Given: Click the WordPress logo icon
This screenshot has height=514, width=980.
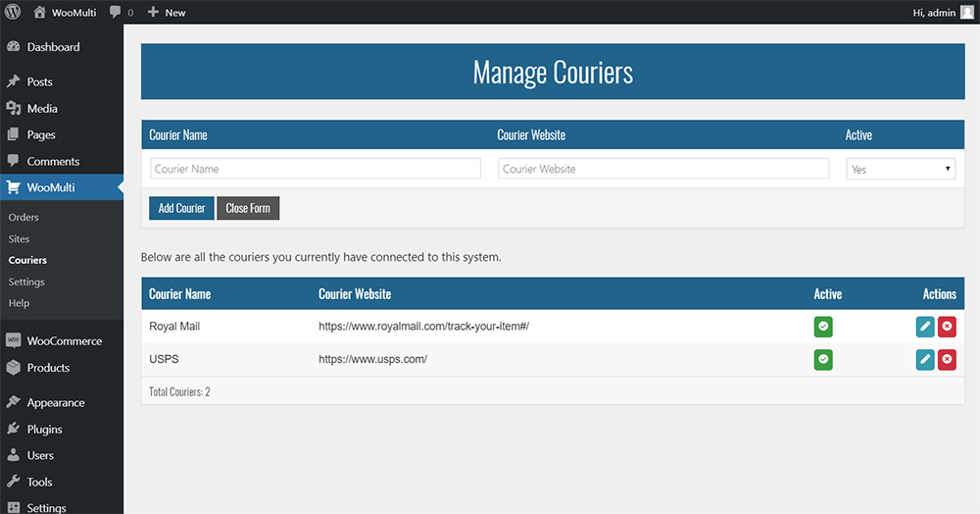Looking at the screenshot, I should click(13, 12).
